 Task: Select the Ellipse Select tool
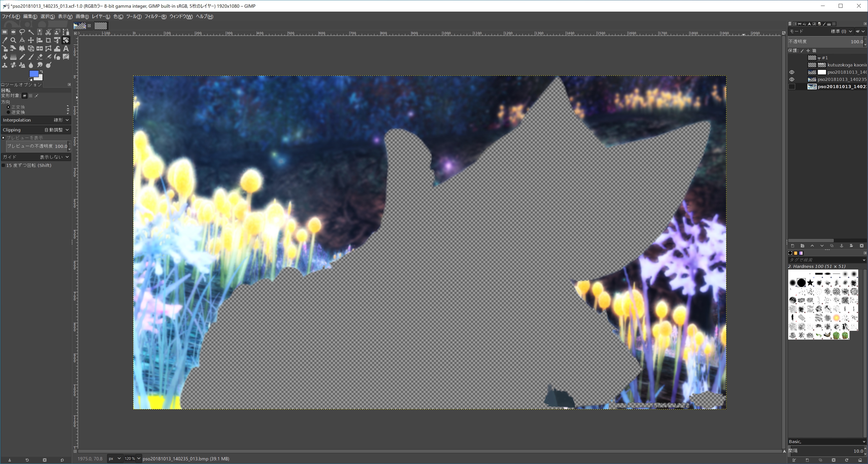coord(13,32)
